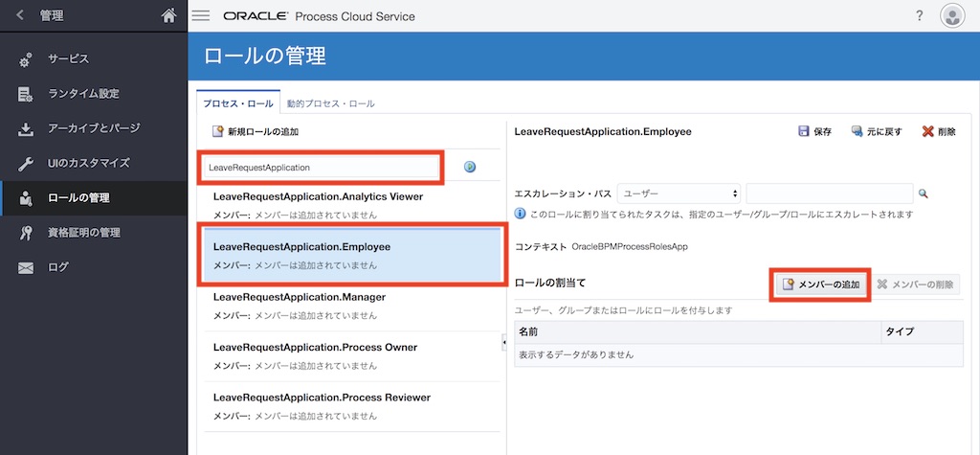
Task: Open ランタイム設定 in the sidebar
Action: click(x=83, y=94)
